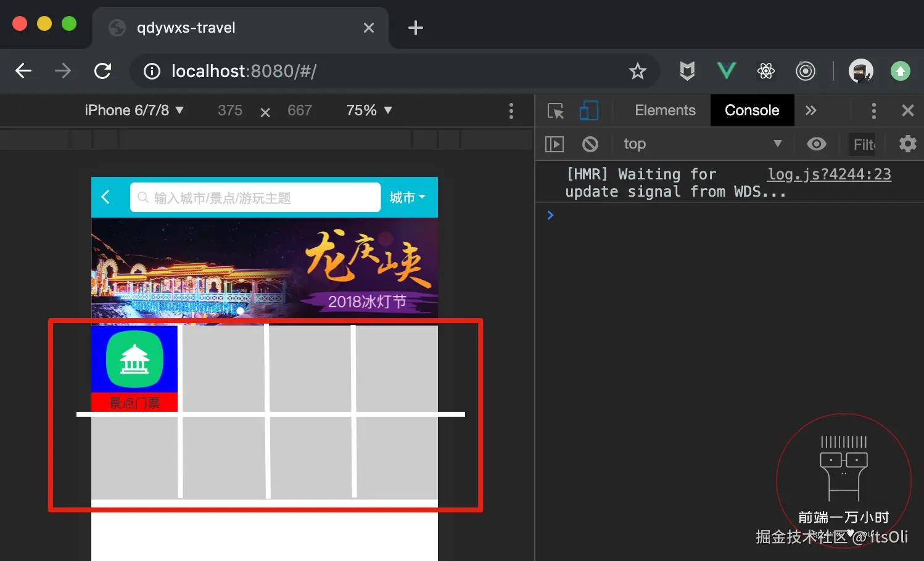Click the green 景点门票 icon

point(134,359)
